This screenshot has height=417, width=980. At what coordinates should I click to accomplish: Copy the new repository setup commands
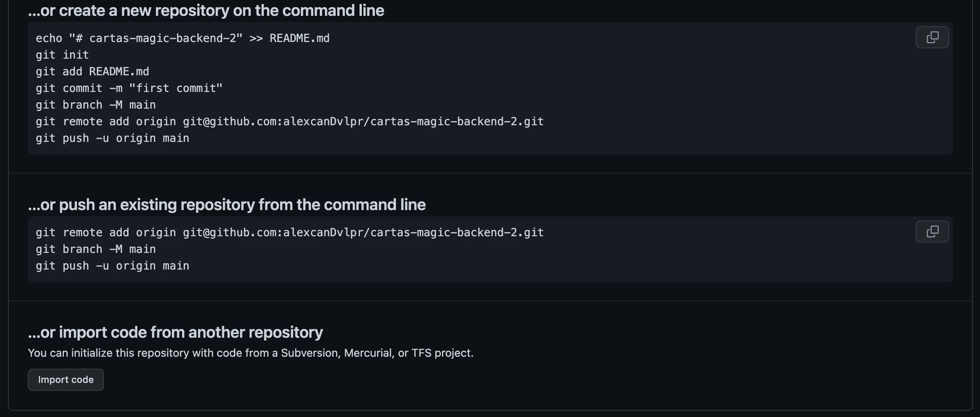[932, 37]
